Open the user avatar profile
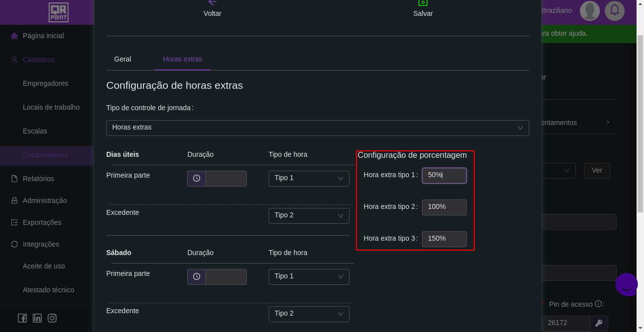Viewport: 644px width, 332px height. [589, 10]
